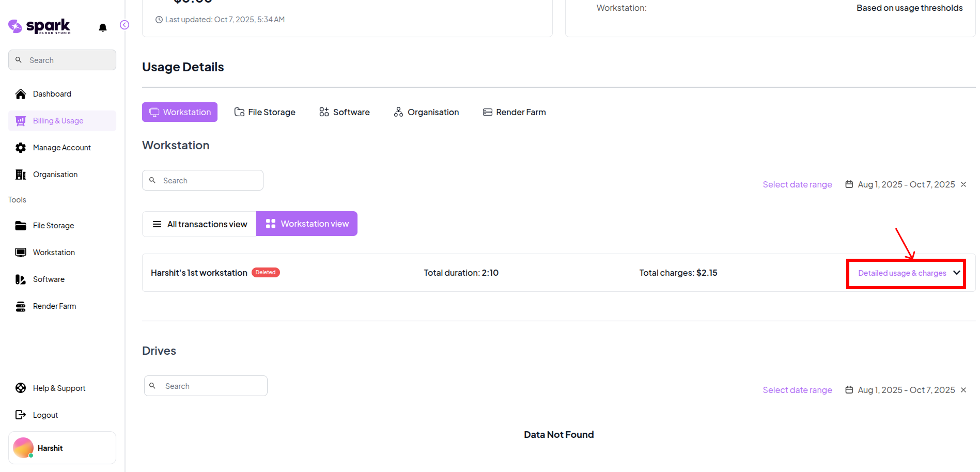Open Manage Account gear icon
The width and height of the screenshot is (980, 472).
click(x=21, y=148)
